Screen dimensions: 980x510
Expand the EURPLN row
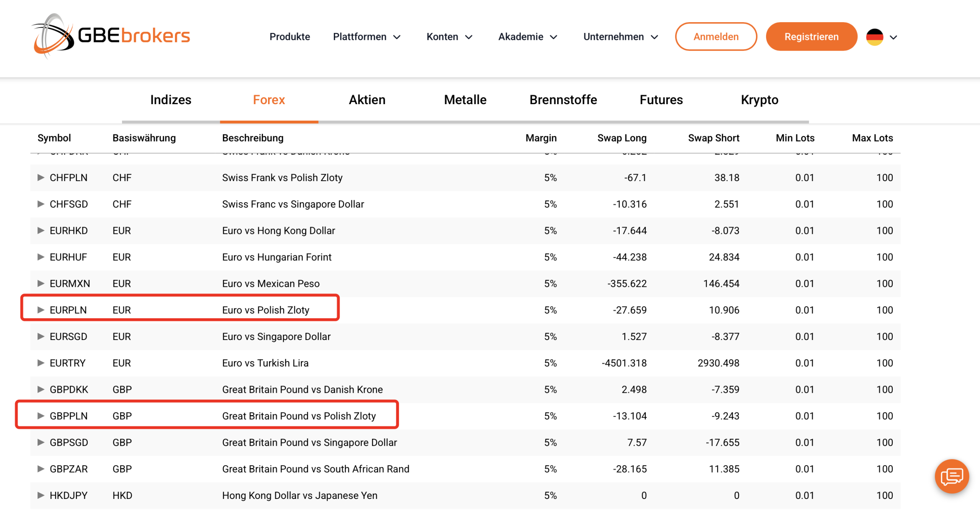(41, 310)
